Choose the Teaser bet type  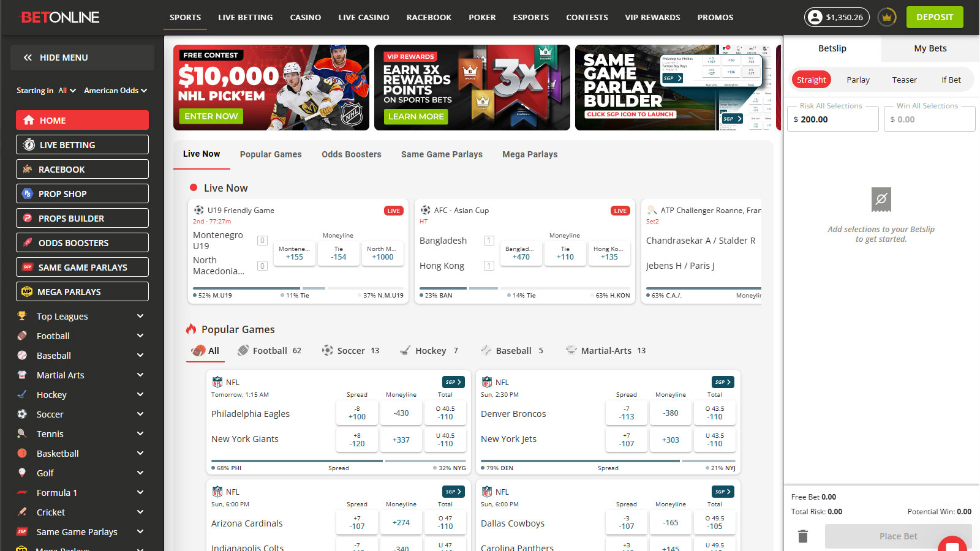tap(904, 80)
